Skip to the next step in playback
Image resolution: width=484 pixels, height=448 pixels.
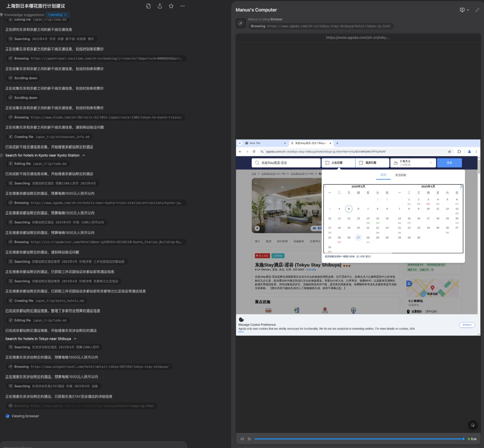tap(249, 439)
